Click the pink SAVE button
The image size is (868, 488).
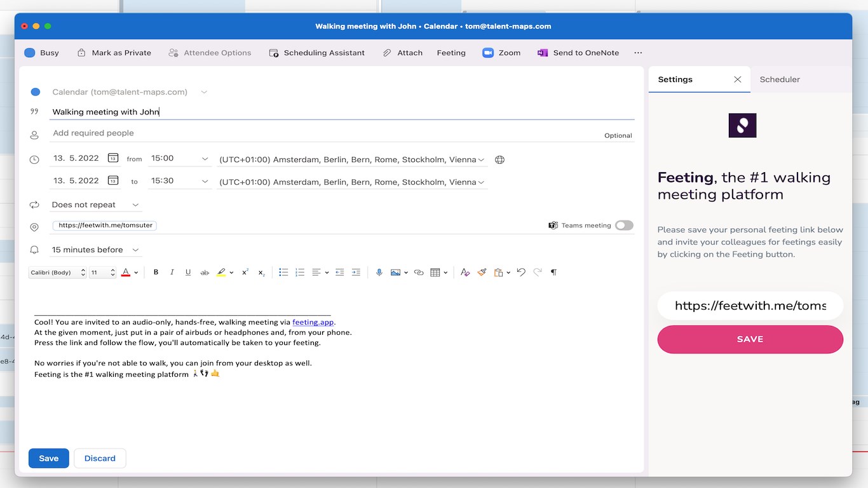pos(750,339)
